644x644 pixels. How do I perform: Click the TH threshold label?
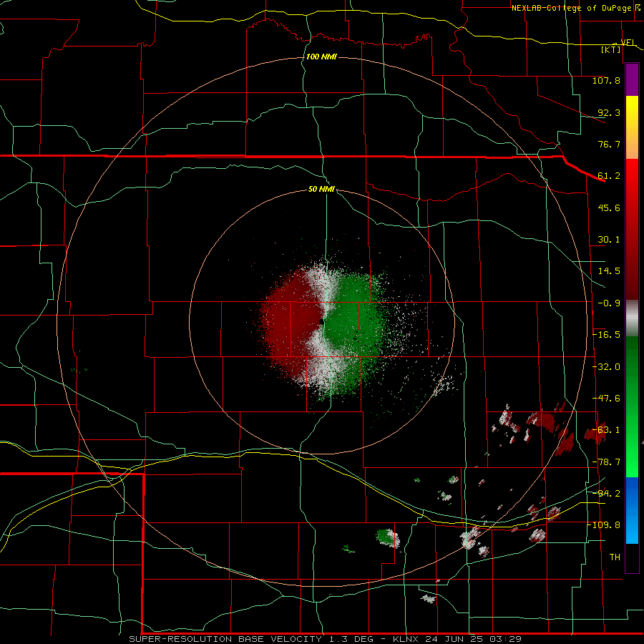point(615,557)
